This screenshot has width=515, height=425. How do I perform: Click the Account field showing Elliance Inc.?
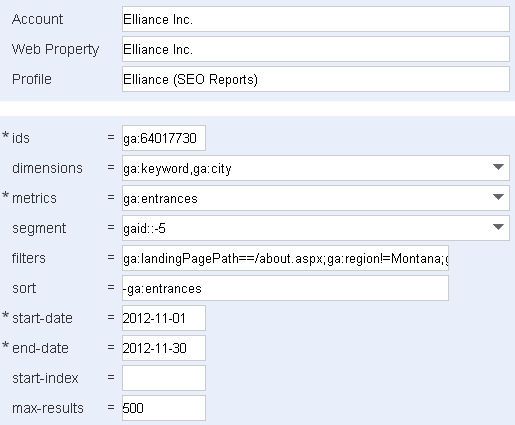[x=316, y=19]
